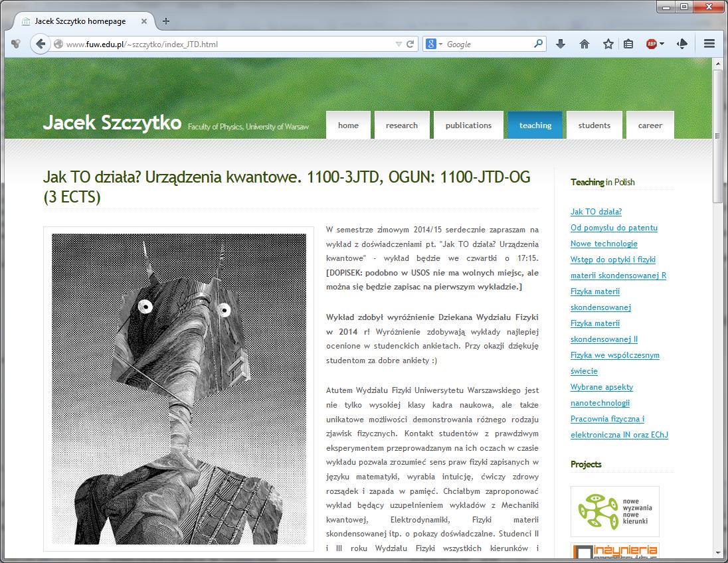Open the Fizyka materii skondensowanej II link
Viewport: 728px width, 563px height.
(604, 331)
